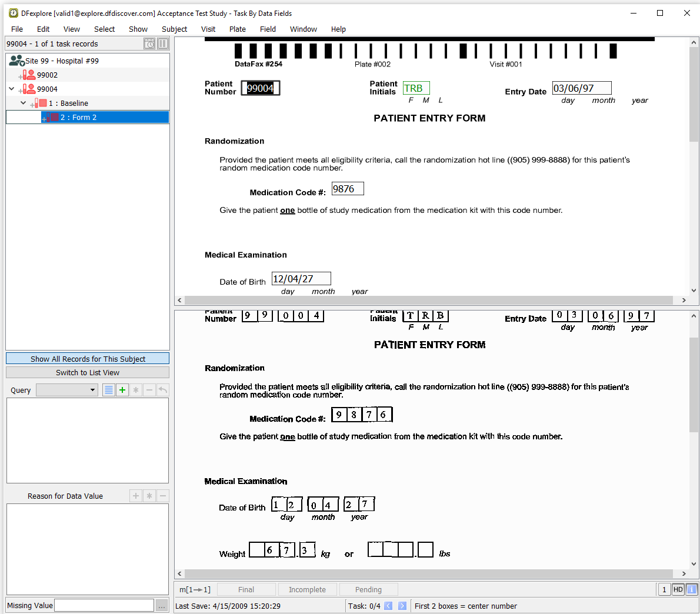700x614 pixels.
Task: Click the blue info icon in status bar
Action: 692,589
